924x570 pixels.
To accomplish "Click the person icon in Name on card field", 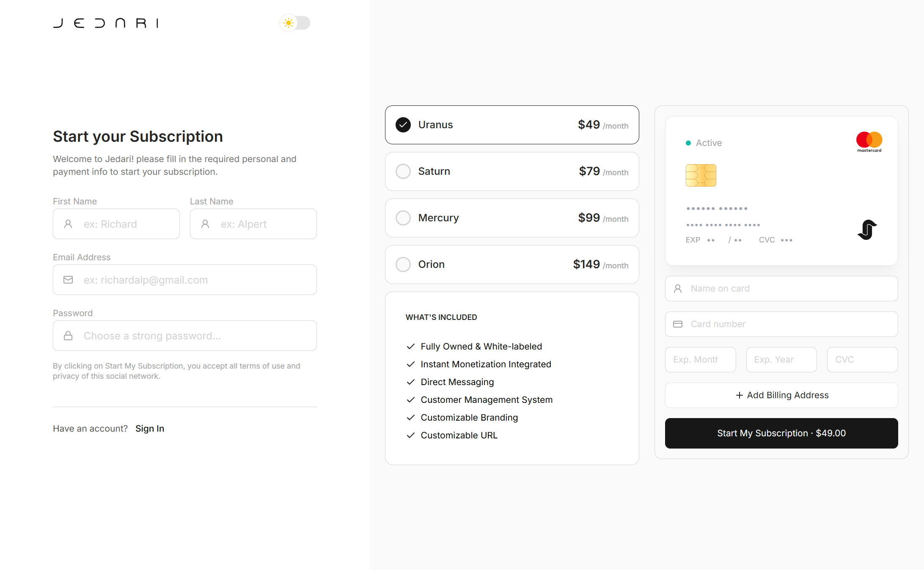I will point(678,289).
